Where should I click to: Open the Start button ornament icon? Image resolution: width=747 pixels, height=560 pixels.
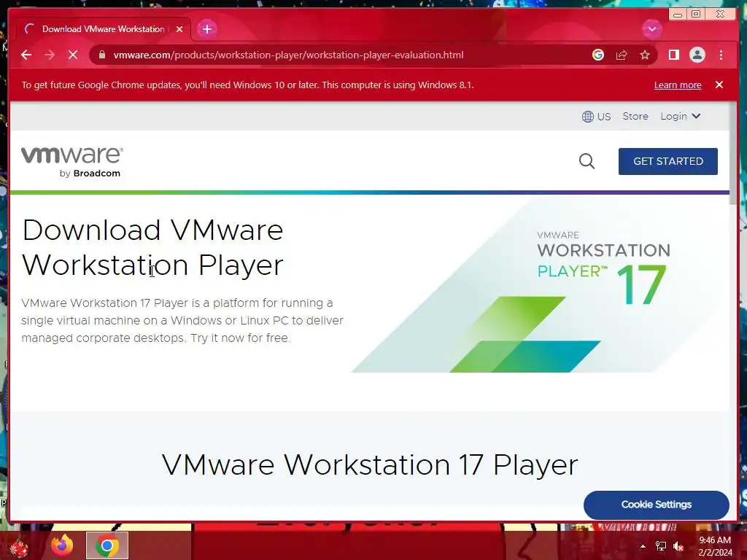click(x=19, y=547)
